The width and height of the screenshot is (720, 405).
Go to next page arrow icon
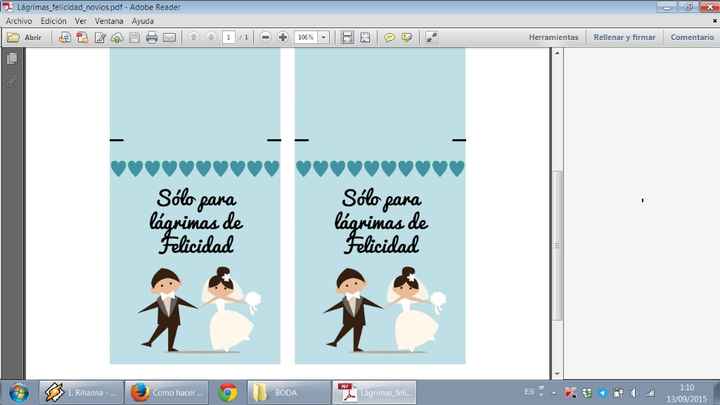tap(211, 37)
